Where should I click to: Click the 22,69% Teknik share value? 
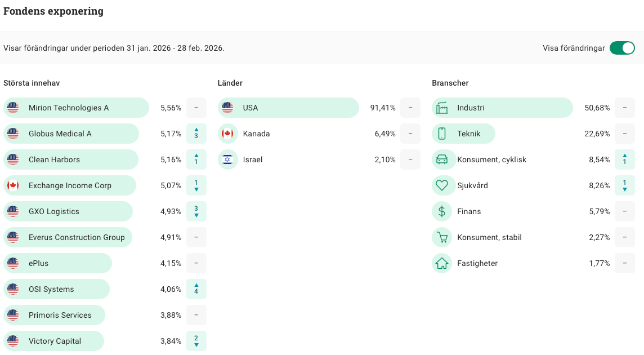click(597, 134)
